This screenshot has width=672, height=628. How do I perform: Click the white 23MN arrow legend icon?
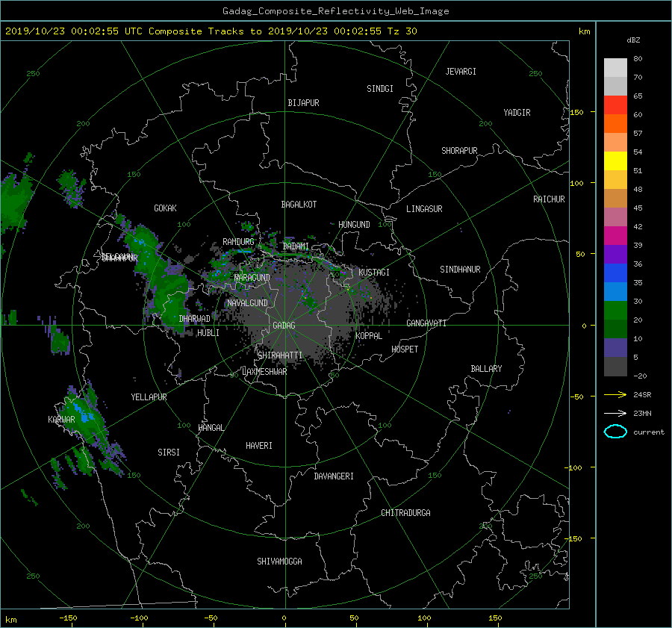click(615, 413)
